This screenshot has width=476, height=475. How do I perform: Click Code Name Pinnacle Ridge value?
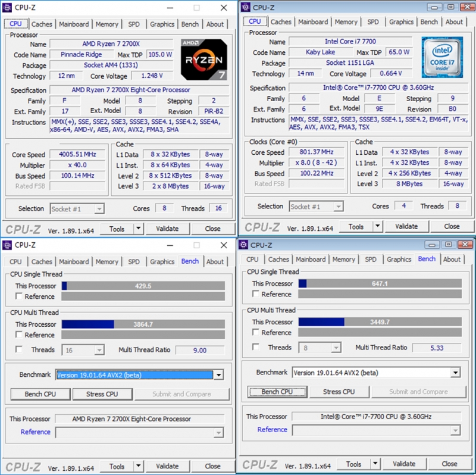pyautogui.click(x=81, y=54)
